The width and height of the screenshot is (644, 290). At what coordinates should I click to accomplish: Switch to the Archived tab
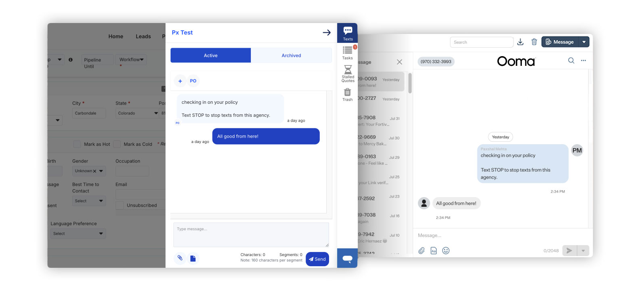point(291,55)
